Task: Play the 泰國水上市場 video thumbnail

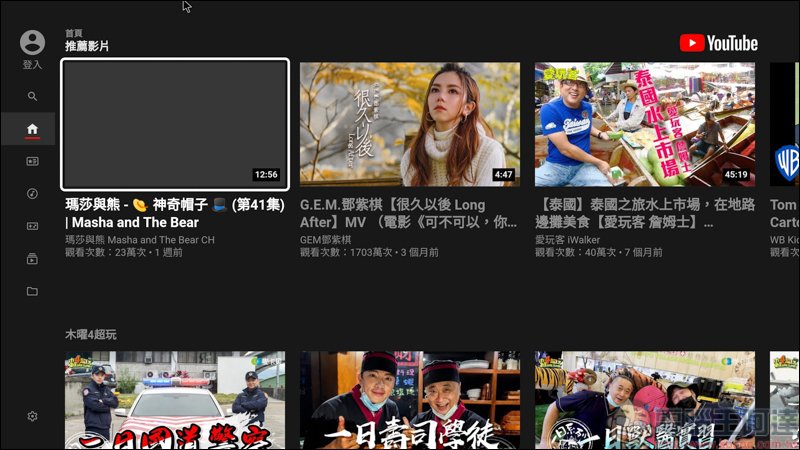Action: click(x=645, y=124)
